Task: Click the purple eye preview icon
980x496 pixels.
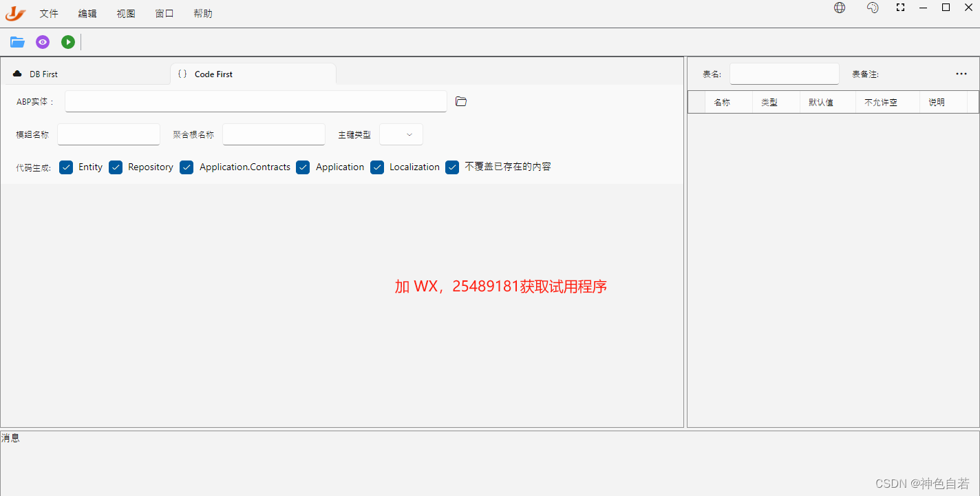Action: [x=42, y=42]
